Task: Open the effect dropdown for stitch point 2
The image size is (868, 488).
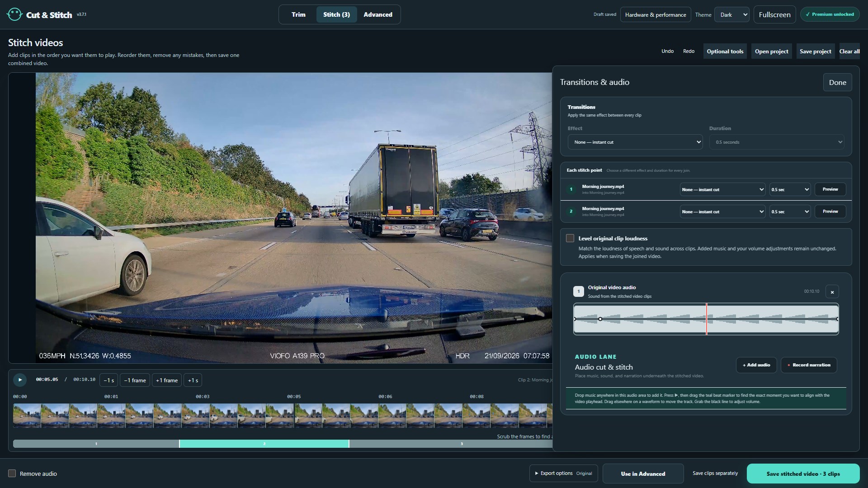Action: point(722,211)
